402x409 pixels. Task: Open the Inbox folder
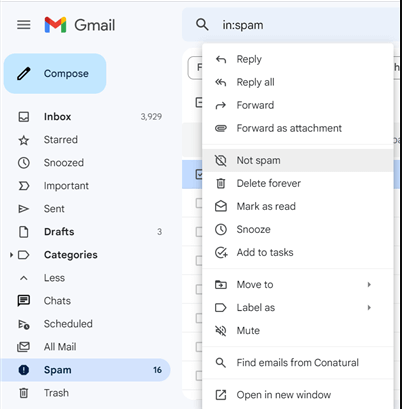(x=85, y=117)
